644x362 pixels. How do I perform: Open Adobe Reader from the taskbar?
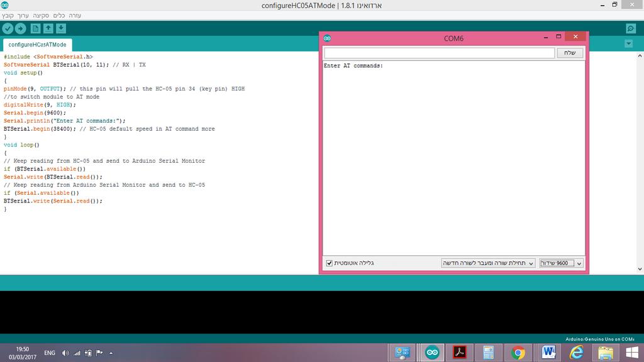[x=460, y=352]
